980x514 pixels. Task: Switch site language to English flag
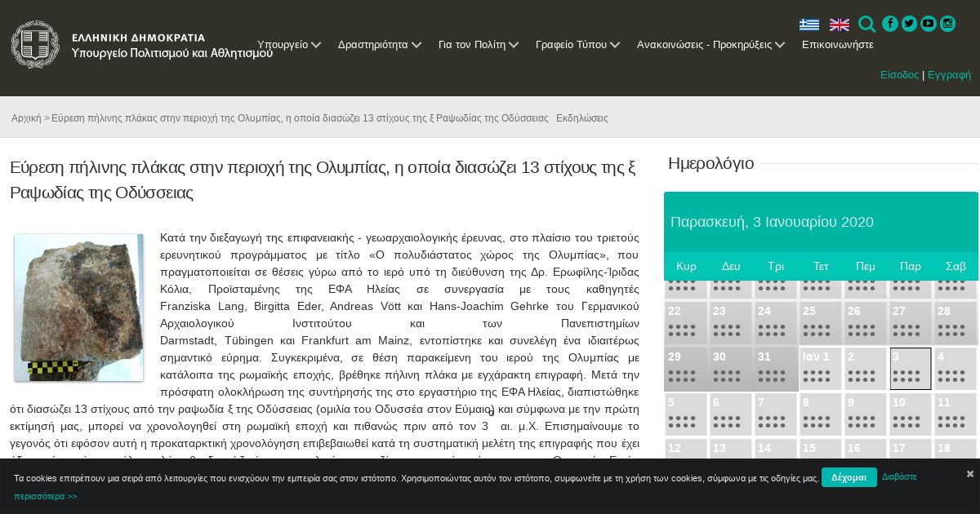840,24
